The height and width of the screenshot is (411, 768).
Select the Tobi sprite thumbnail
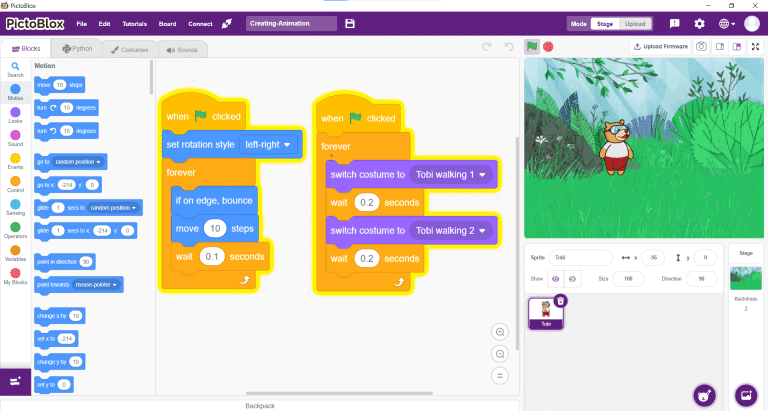tap(546, 314)
